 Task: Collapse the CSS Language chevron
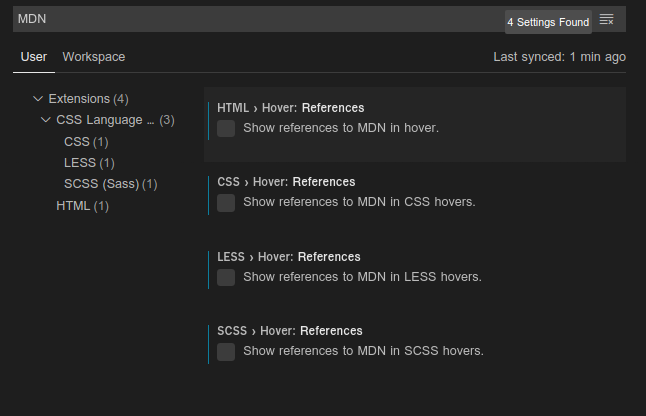(x=46, y=120)
